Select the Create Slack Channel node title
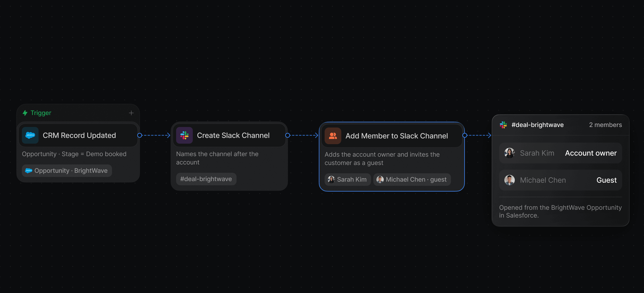The height and width of the screenshot is (293, 644). tap(233, 135)
